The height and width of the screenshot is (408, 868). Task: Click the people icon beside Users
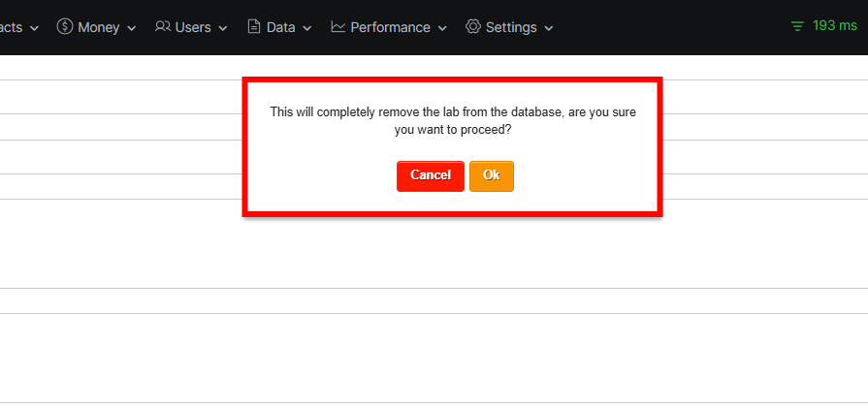click(x=163, y=27)
